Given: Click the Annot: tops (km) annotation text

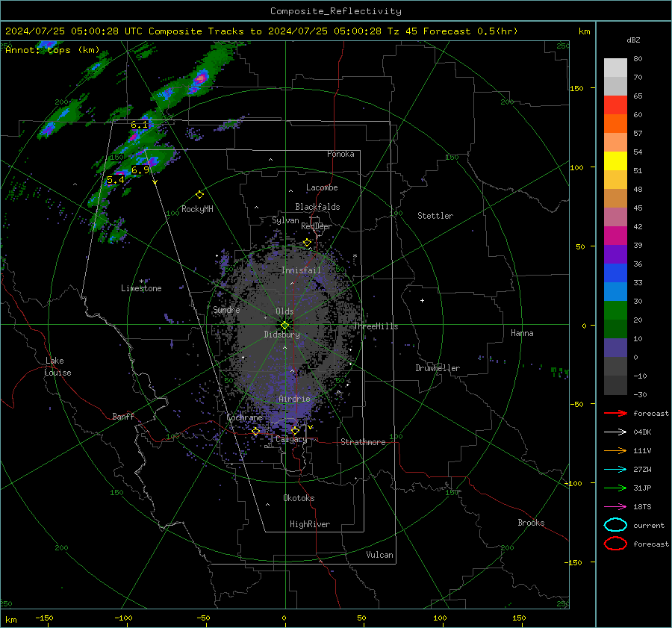Looking at the screenshot, I should pos(52,50).
